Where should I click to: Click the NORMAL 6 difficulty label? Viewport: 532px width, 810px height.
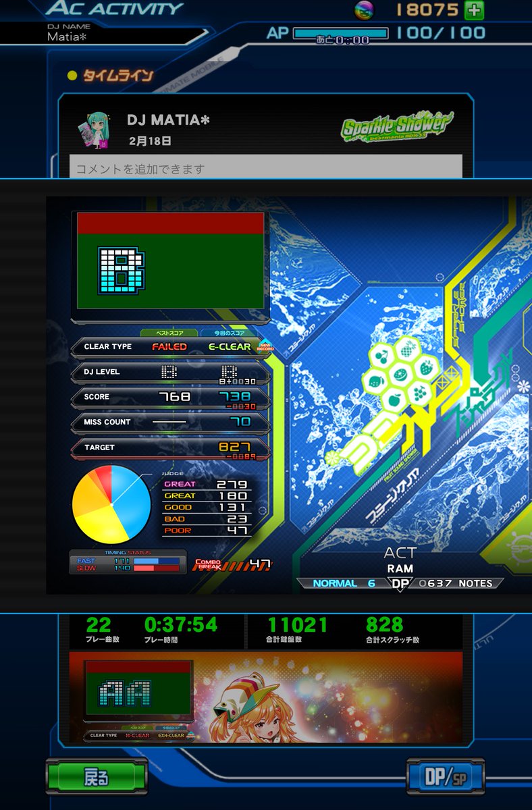tap(344, 583)
